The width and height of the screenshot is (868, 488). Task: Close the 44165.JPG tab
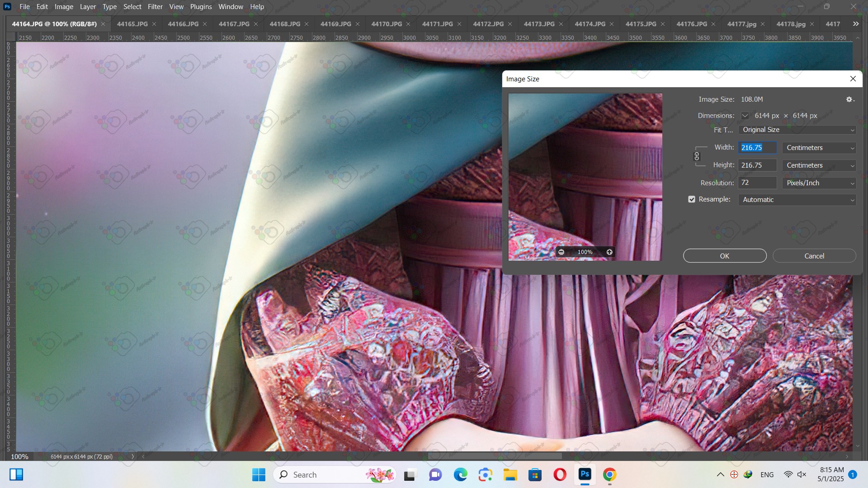click(x=154, y=24)
